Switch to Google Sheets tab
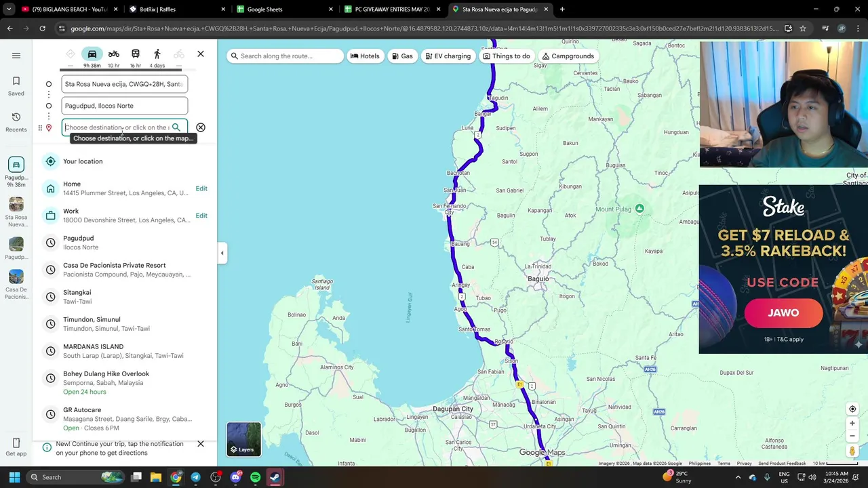Screen dimensions: 868x488 pyautogui.click(x=285, y=9)
